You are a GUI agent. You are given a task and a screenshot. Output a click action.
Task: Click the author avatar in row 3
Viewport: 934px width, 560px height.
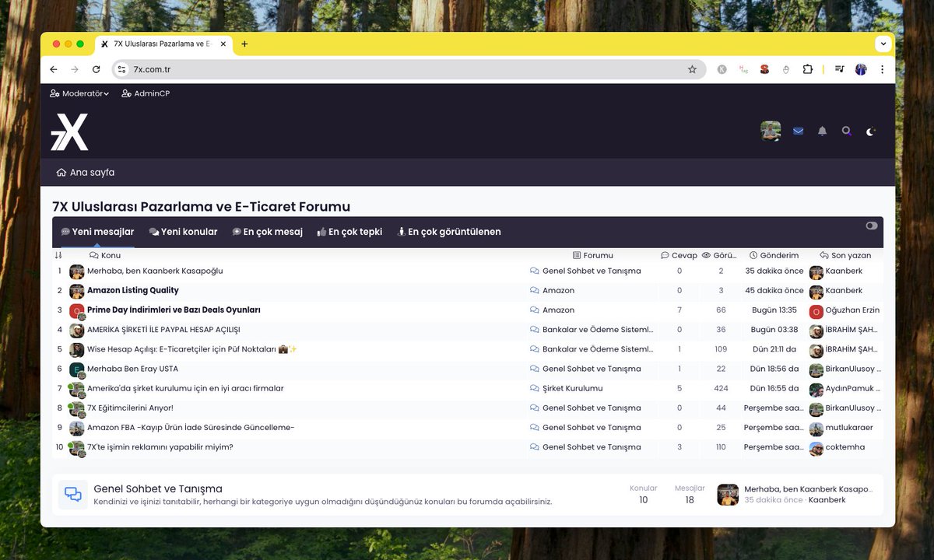click(x=76, y=310)
